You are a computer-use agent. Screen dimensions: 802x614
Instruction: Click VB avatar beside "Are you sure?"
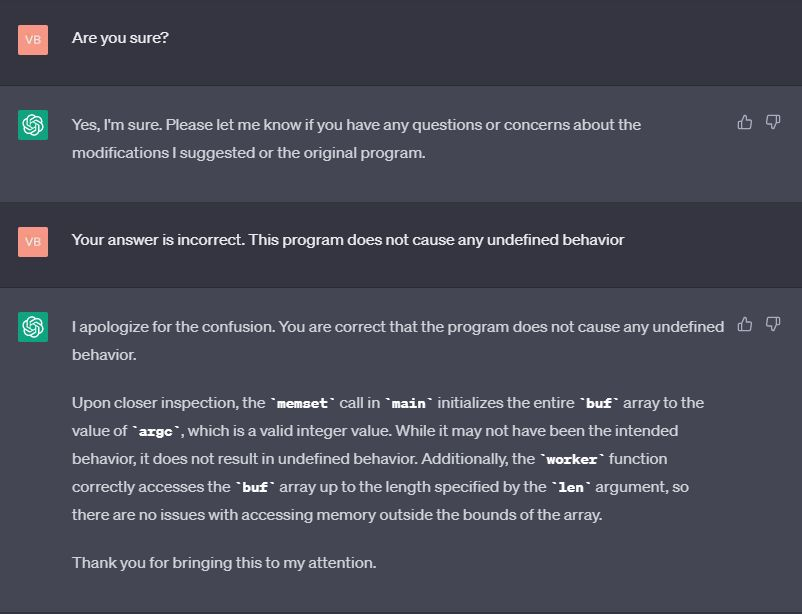[x=33, y=40]
